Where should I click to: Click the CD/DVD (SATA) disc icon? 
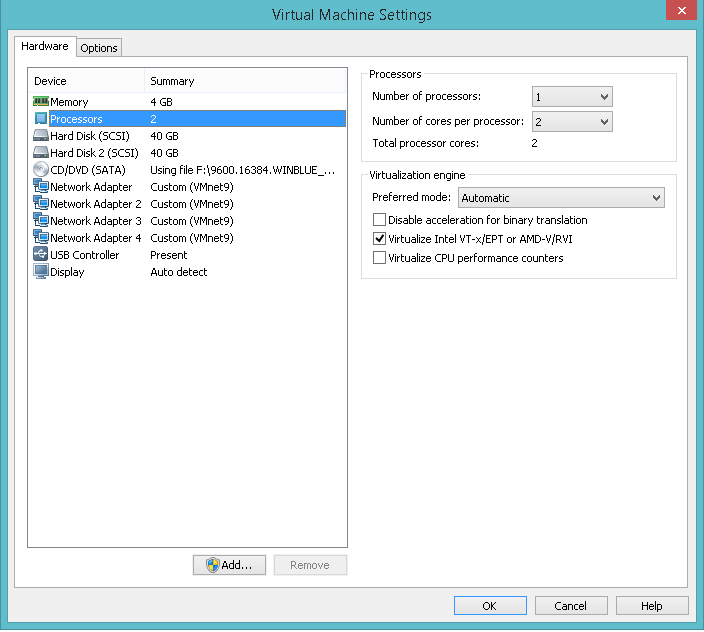pyautogui.click(x=41, y=170)
